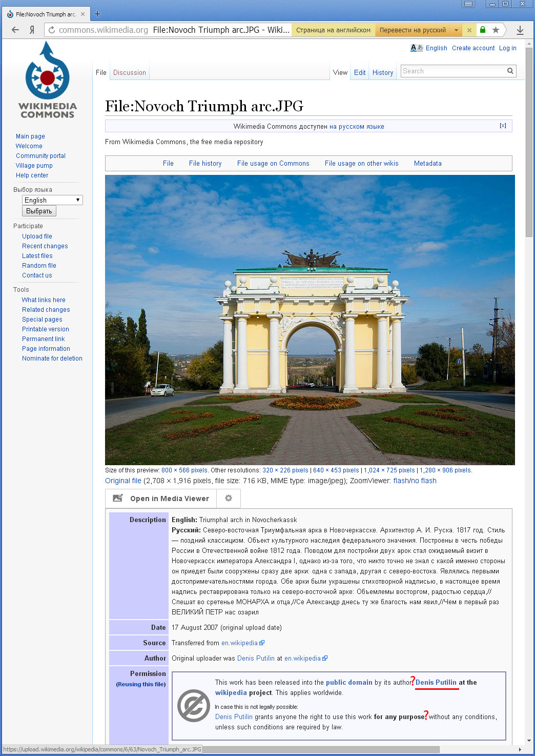Open the new tab plus button

(x=97, y=14)
